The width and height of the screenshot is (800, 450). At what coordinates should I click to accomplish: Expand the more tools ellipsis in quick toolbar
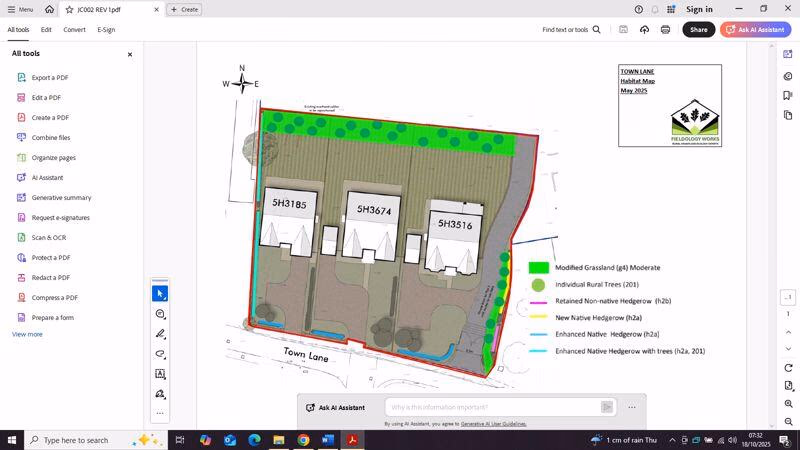160,413
